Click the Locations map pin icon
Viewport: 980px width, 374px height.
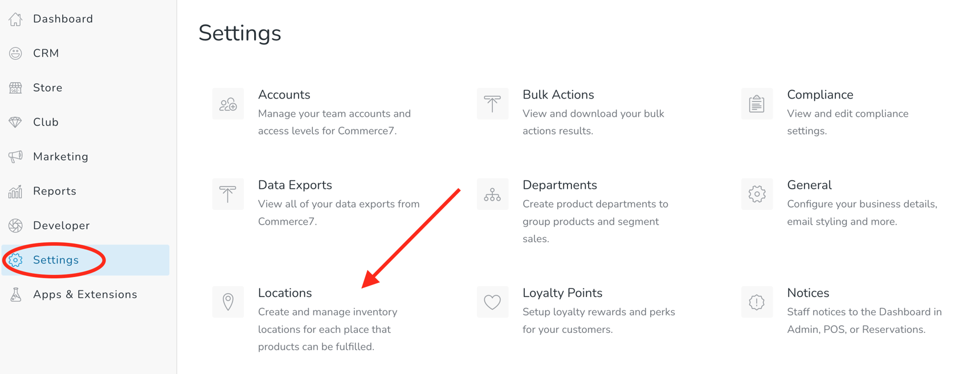pyautogui.click(x=228, y=302)
